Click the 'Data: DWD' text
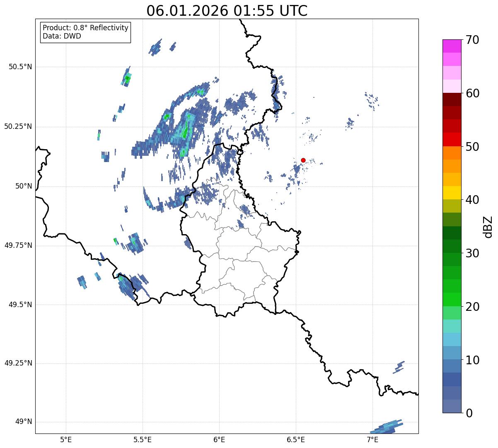This screenshot has height=448, width=498. [x=62, y=36]
